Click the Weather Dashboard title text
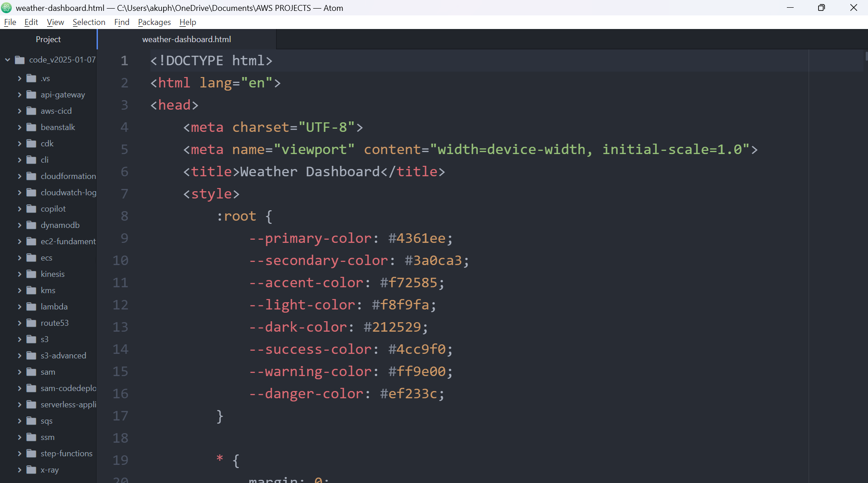 tap(310, 172)
